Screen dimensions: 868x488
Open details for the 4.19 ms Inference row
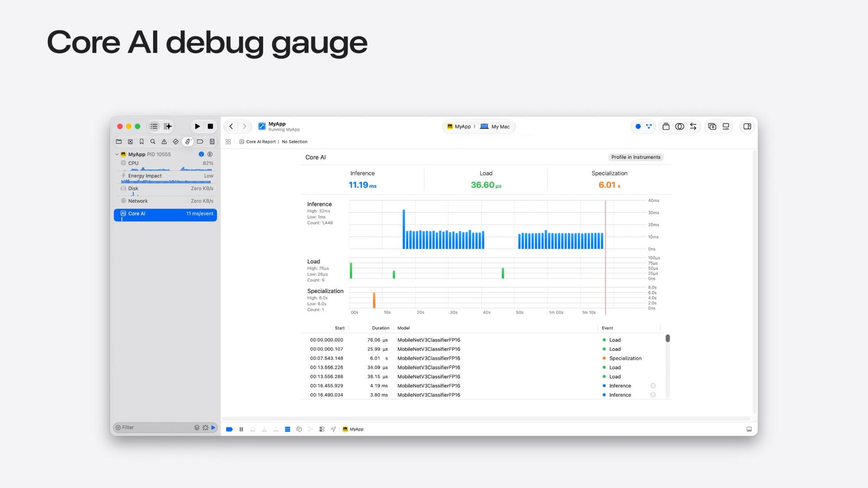pyautogui.click(x=653, y=386)
